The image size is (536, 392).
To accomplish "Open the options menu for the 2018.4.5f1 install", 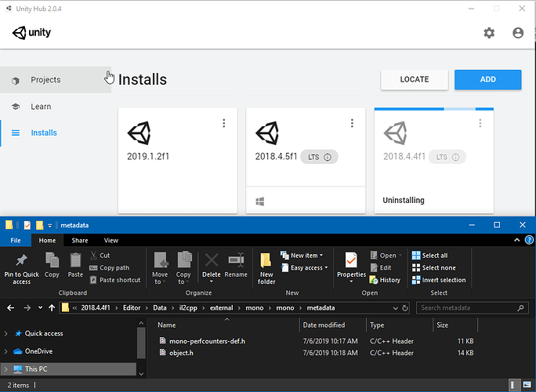I will (x=352, y=123).
